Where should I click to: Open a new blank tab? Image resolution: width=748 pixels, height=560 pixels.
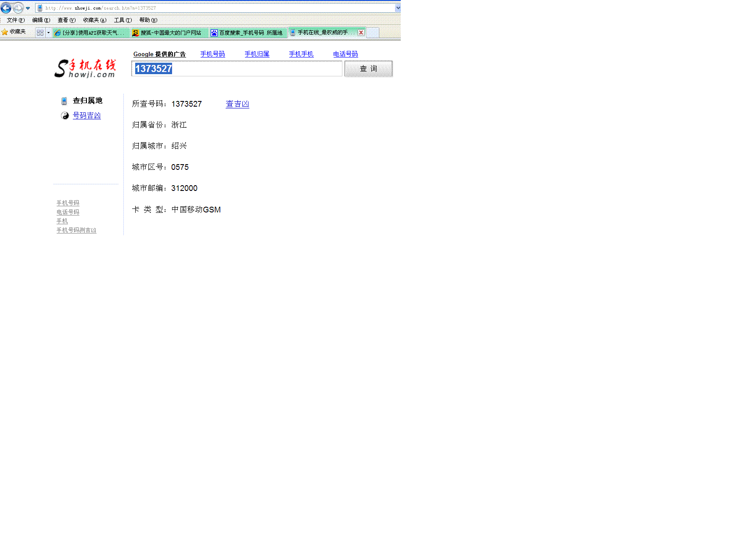tap(373, 33)
